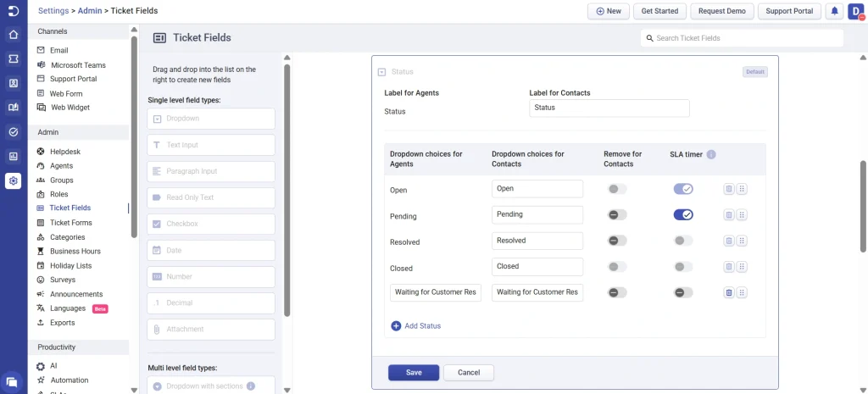Toggle SLA timer for Open status
The width and height of the screenshot is (868, 394).
[x=683, y=189]
